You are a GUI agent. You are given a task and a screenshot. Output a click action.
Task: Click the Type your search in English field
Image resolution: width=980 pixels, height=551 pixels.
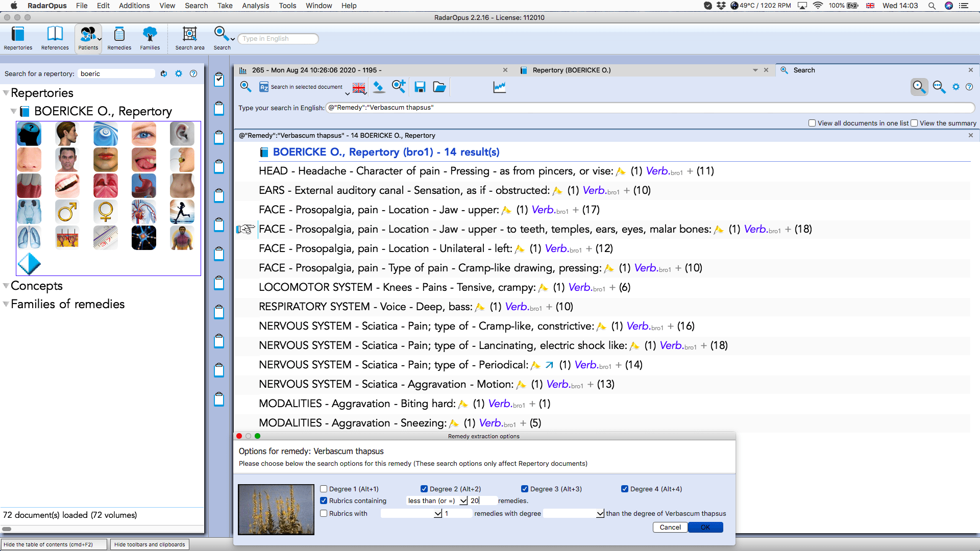650,108
